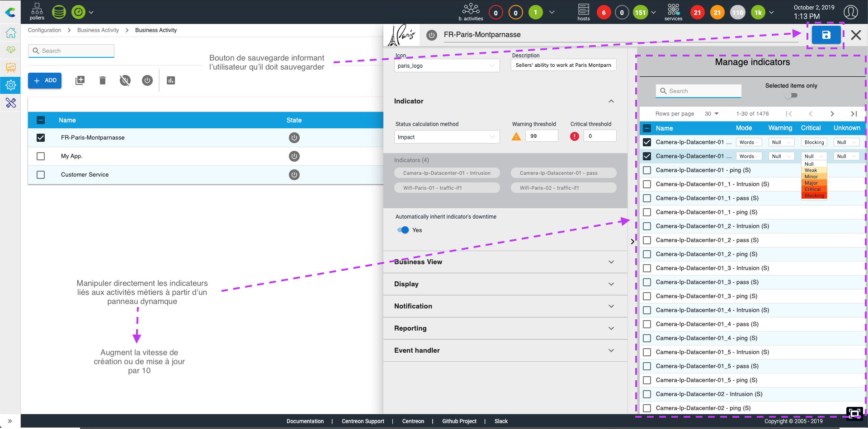
Task: Select Major in the Critical dropdown list
Action: coord(811,183)
